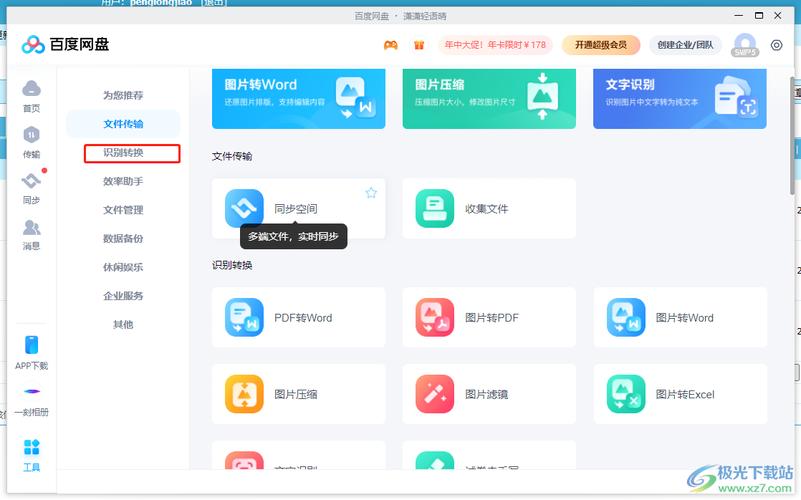
Task: Open the purple 文字识别 banner card
Action: [679, 99]
